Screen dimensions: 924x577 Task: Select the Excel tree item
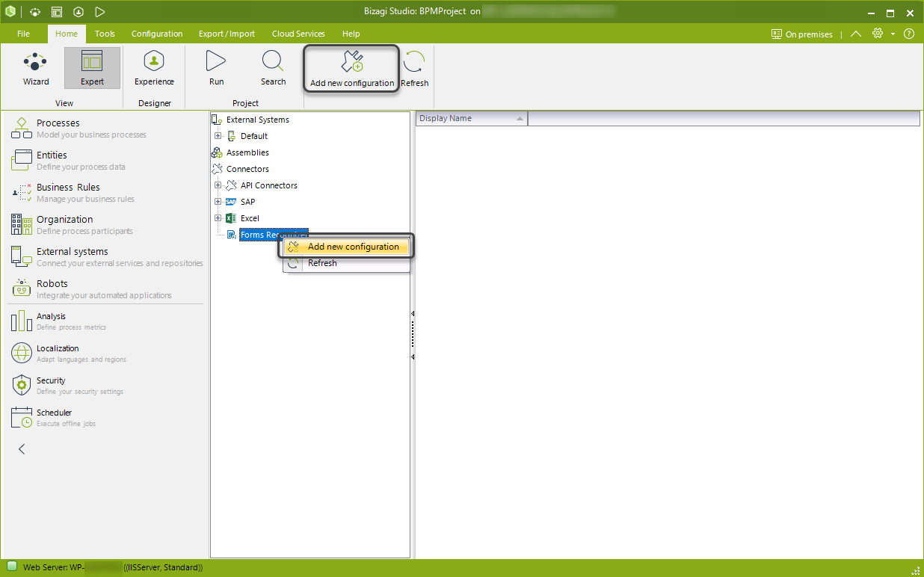250,218
